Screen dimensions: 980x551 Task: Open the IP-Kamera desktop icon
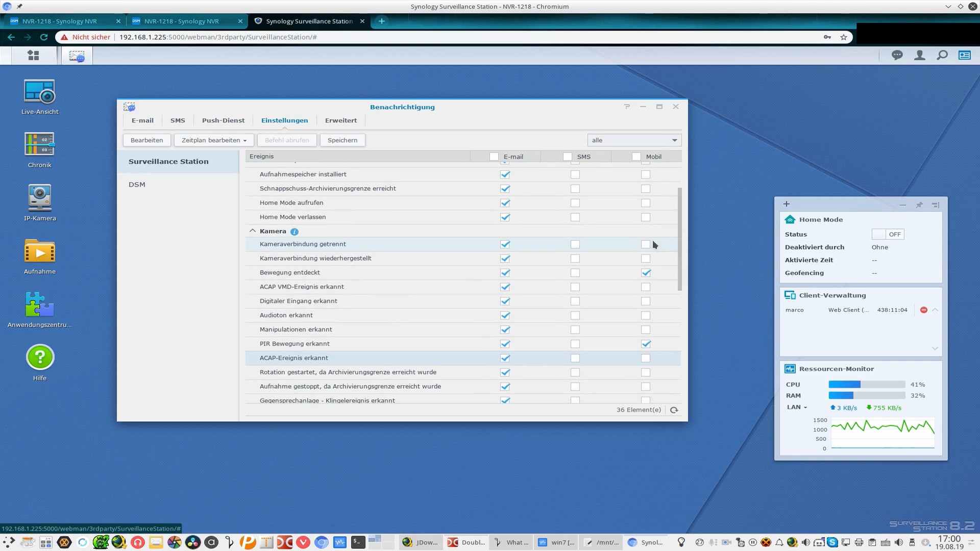39,198
